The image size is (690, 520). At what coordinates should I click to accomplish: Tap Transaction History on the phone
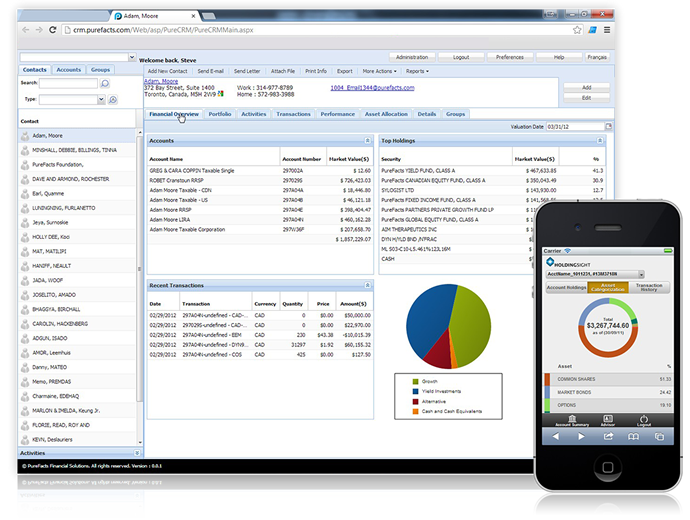(x=649, y=287)
